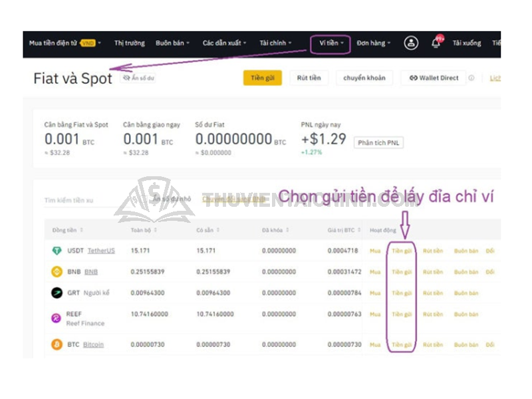The image size is (532, 399).
Task: Click Rút tiền in the BTC row
Action: pos(433,344)
